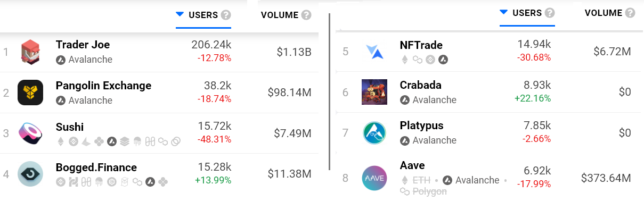Open the Crabada game thumbnail
This screenshot has width=644, height=201.
(374, 92)
